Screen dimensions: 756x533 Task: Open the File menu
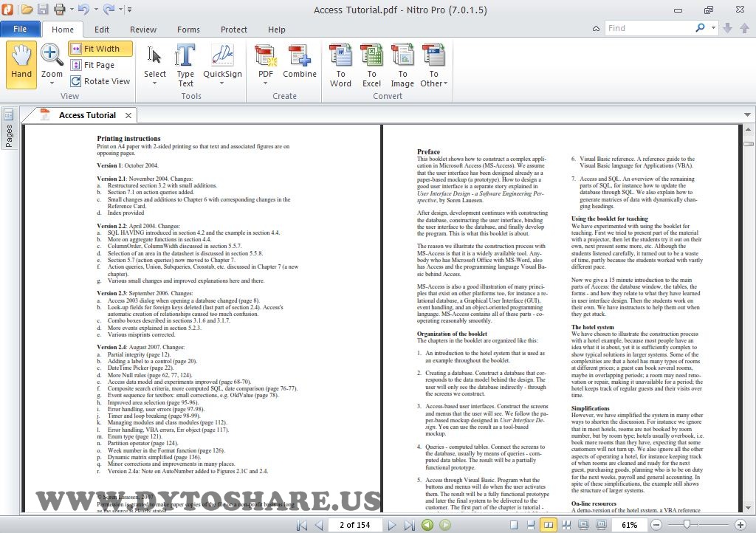click(x=20, y=29)
